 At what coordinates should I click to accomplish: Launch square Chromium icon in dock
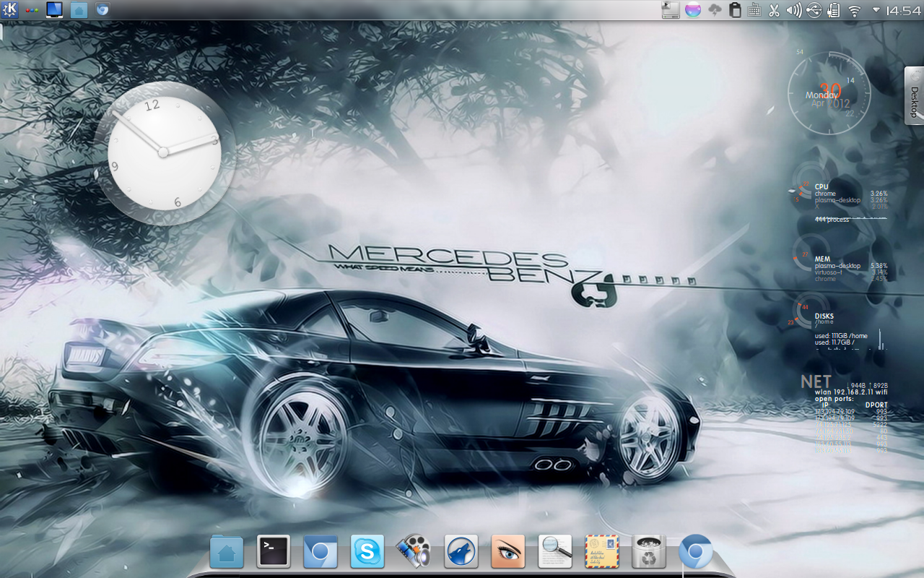click(x=321, y=552)
